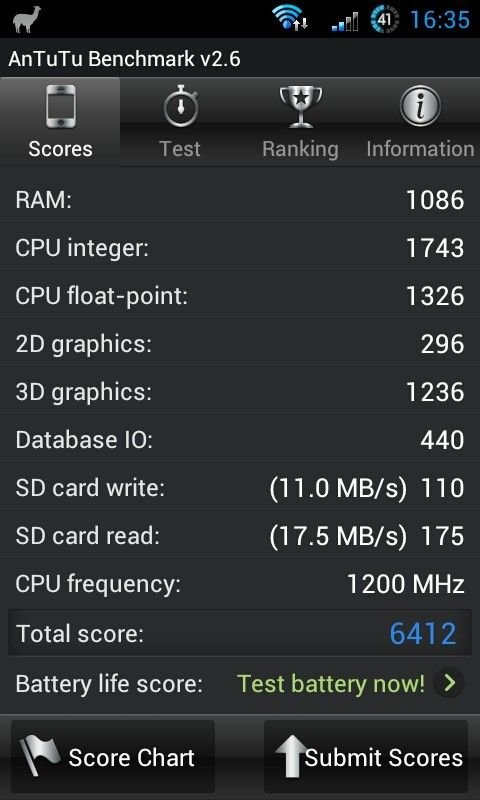The height and width of the screenshot is (800, 480).
Task: Tap the phone icon on Scores tab
Action: pyautogui.click(x=61, y=106)
